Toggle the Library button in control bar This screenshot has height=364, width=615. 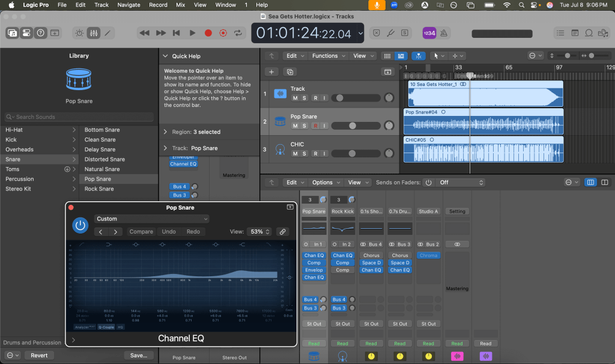click(x=12, y=33)
